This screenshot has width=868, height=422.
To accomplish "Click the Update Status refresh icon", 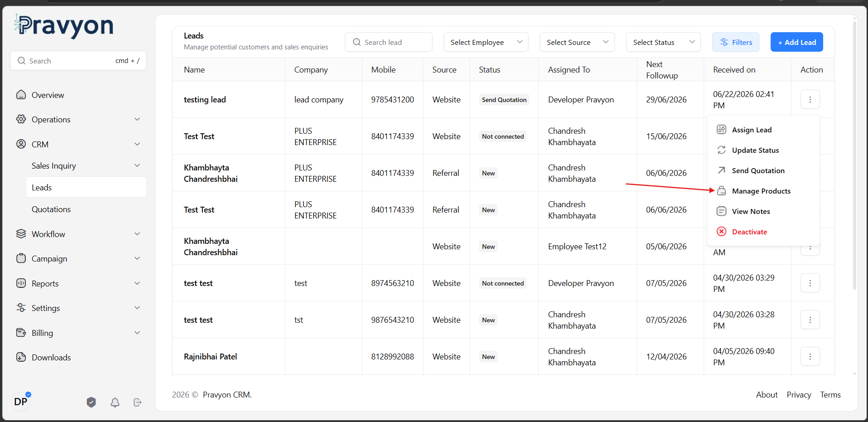I will click(x=722, y=150).
